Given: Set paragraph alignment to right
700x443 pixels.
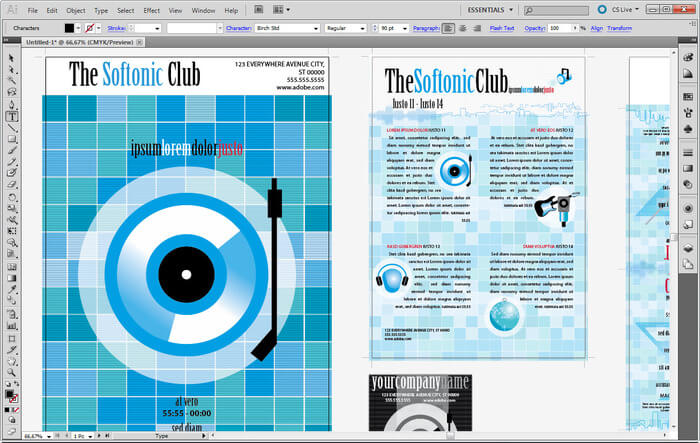Looking at the screenshot, I should 477,28.
